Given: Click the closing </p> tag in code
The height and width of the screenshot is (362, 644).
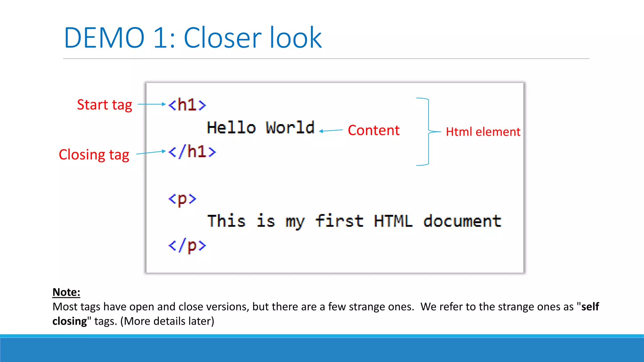Looking at the screenshot, I should point(187,246).
